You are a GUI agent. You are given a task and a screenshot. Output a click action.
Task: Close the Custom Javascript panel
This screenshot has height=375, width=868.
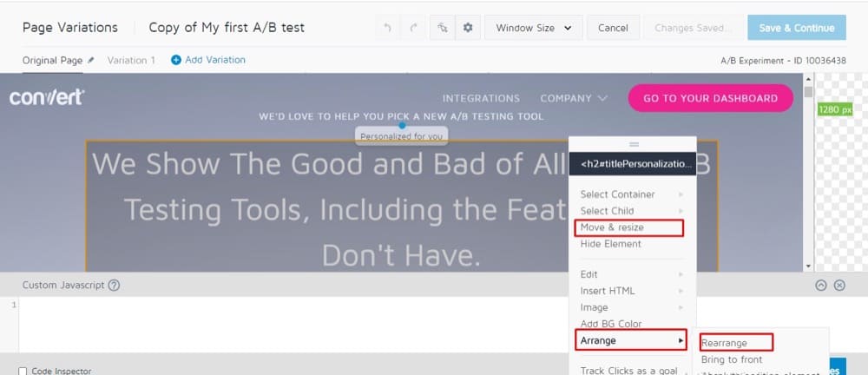tap(839, 285)
